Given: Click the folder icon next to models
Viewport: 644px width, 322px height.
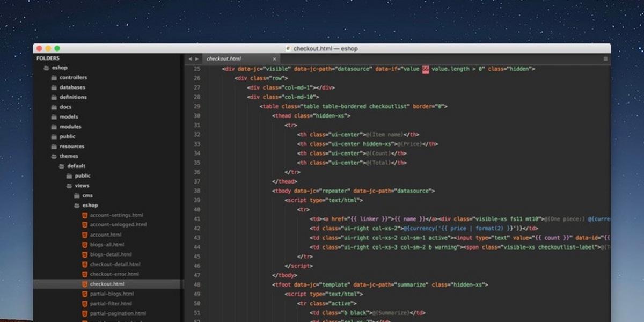Looking at the screenshot, I should (54, 117).
